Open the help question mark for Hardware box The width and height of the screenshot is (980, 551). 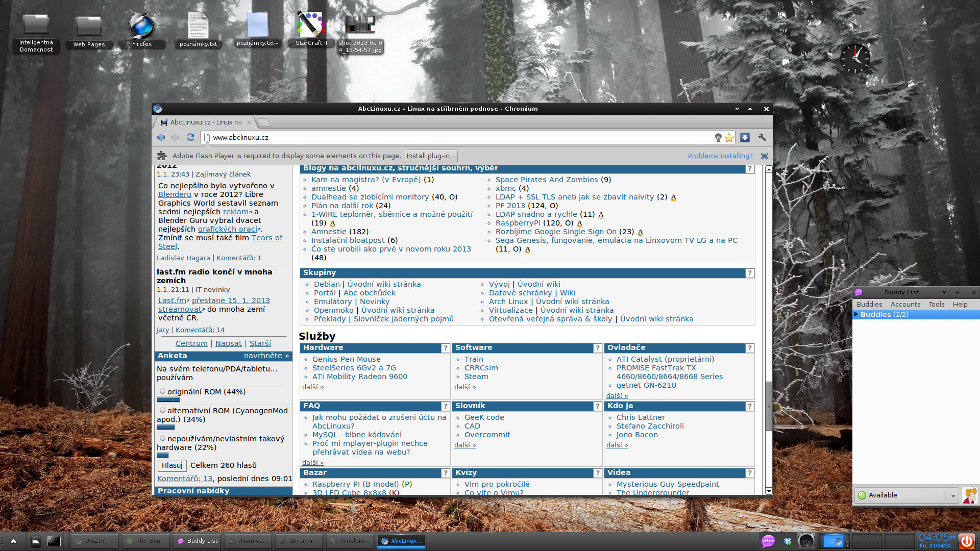tap(445, 348)
